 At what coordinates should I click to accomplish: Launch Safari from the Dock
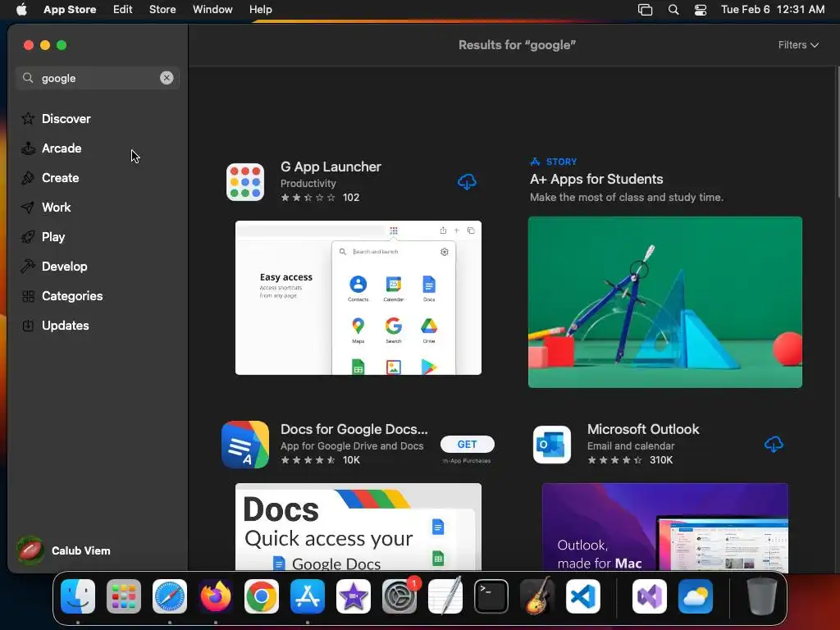(x=170, y=596)
